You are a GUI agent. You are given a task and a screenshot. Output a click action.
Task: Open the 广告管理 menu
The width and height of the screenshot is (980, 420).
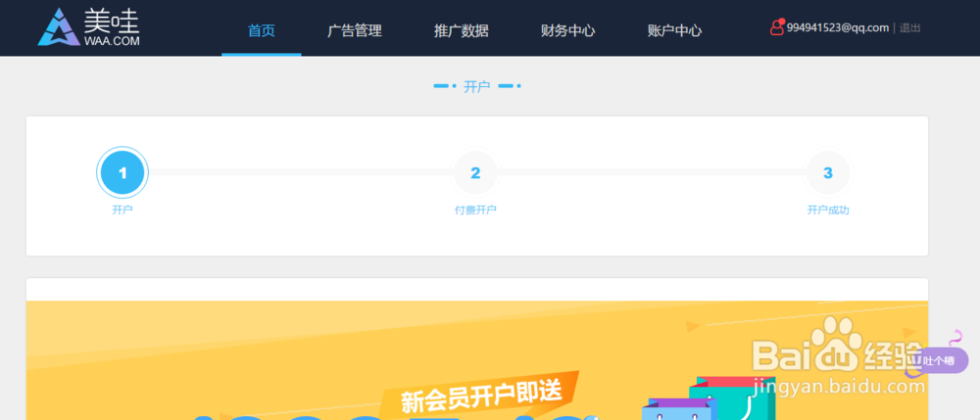click(355, 30)
